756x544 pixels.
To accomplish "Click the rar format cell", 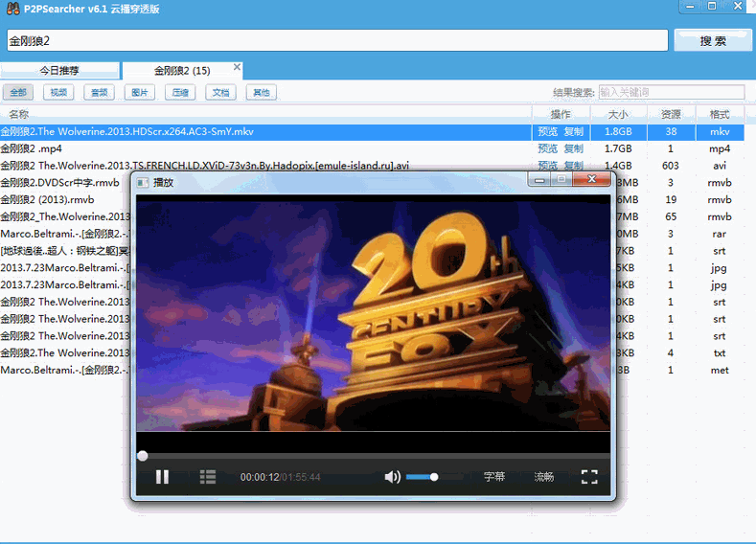I will [720, 234].
